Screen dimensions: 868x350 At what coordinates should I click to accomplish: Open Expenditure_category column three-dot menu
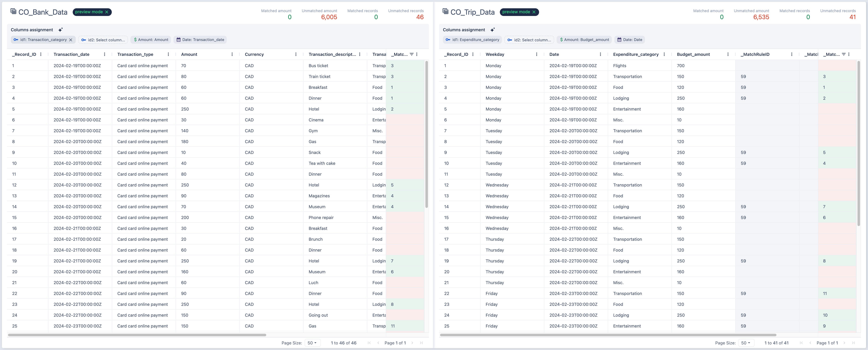click(664, 54)
